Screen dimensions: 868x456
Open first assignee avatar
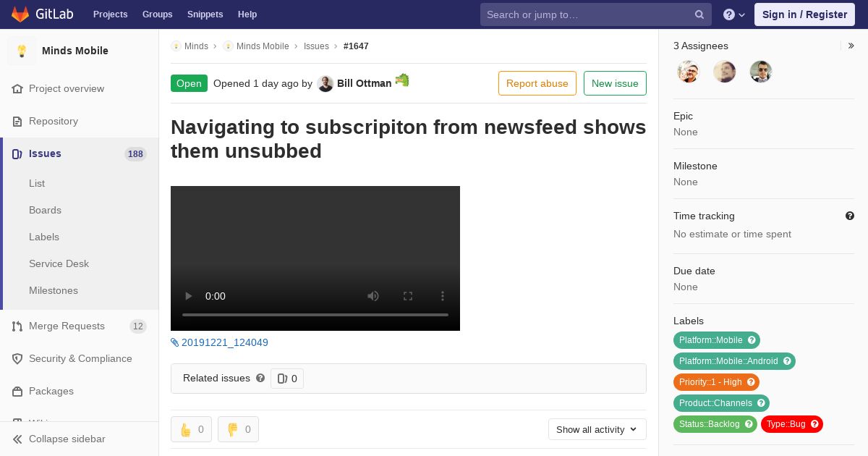(689, 72)
